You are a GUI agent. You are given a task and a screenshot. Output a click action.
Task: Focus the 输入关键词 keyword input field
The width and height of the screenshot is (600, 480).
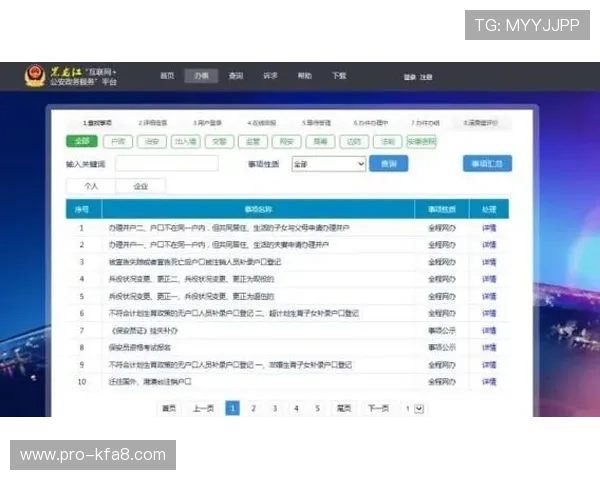167,163
